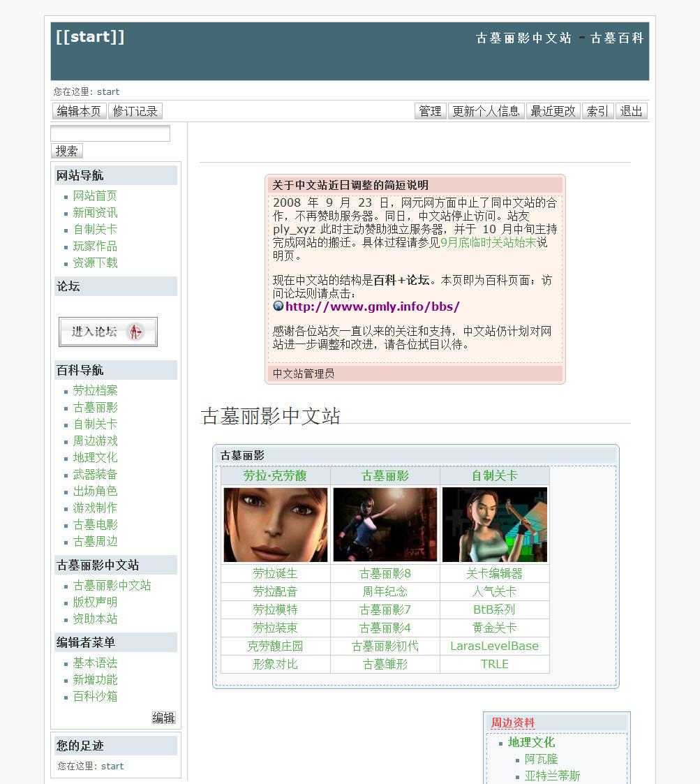Click the 进入论坛 forum entry image button

point(108,332)
